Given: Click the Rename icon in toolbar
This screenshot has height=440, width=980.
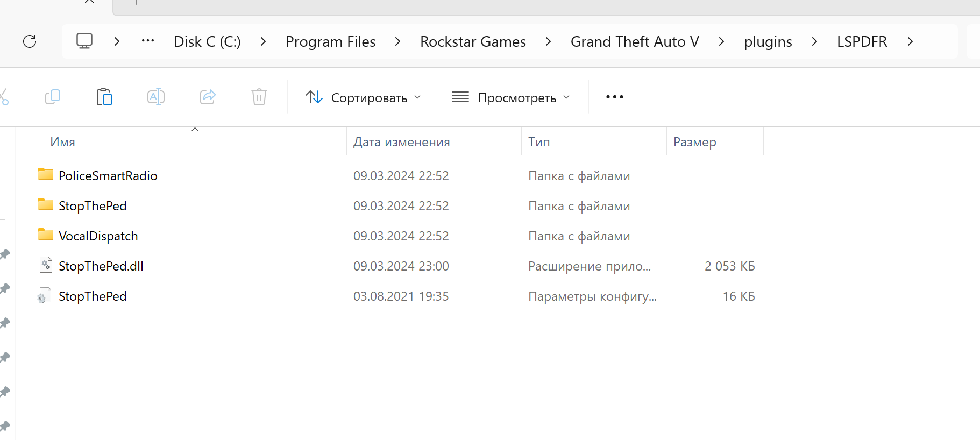Looking at the screenshot, I should 155,97.
